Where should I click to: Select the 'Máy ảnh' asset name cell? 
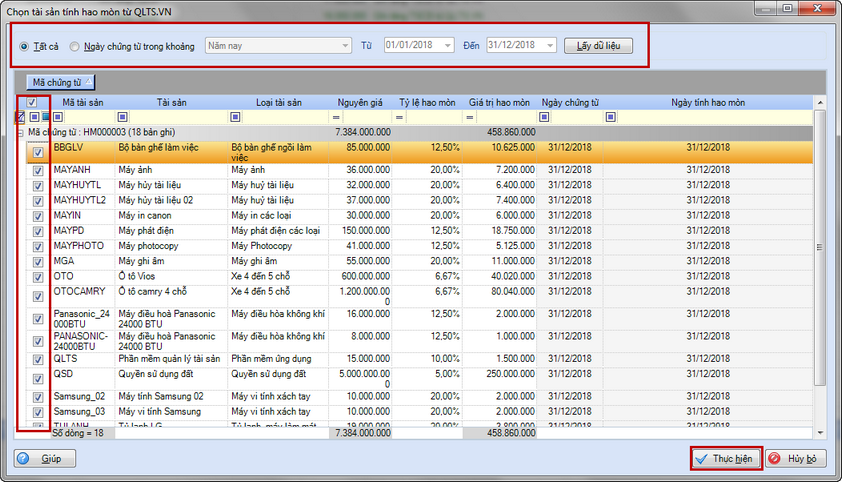[171, 170]
